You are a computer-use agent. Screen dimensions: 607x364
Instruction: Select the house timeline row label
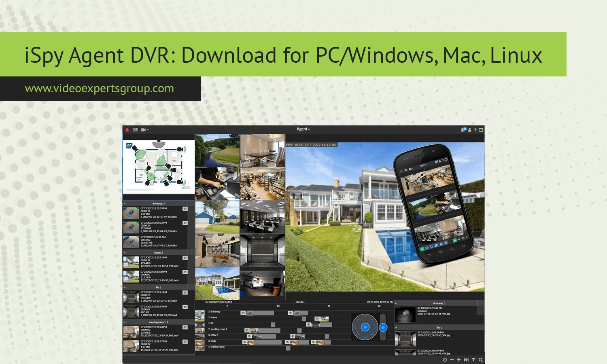(212, 317)
